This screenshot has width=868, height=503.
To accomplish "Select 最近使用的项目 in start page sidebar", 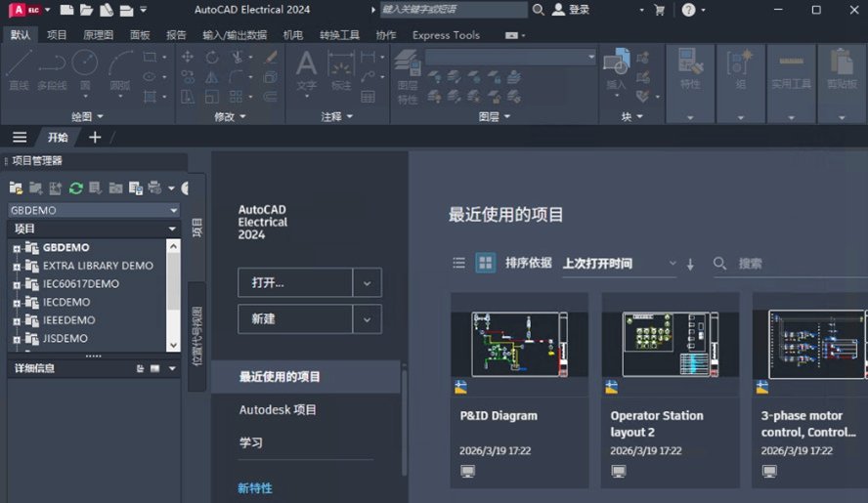I will [306, 377].
